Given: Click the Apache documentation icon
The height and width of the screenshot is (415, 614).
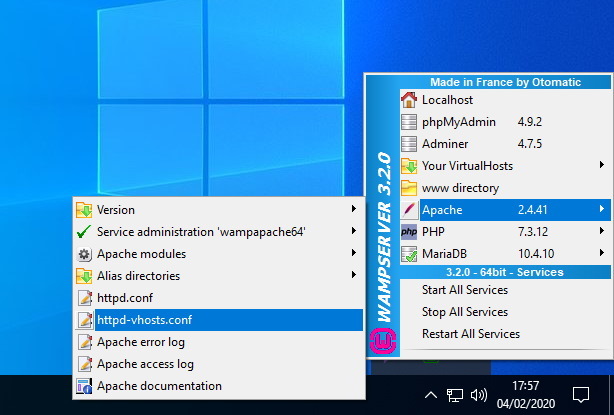Looking at the screenshot, I should 84,386.
